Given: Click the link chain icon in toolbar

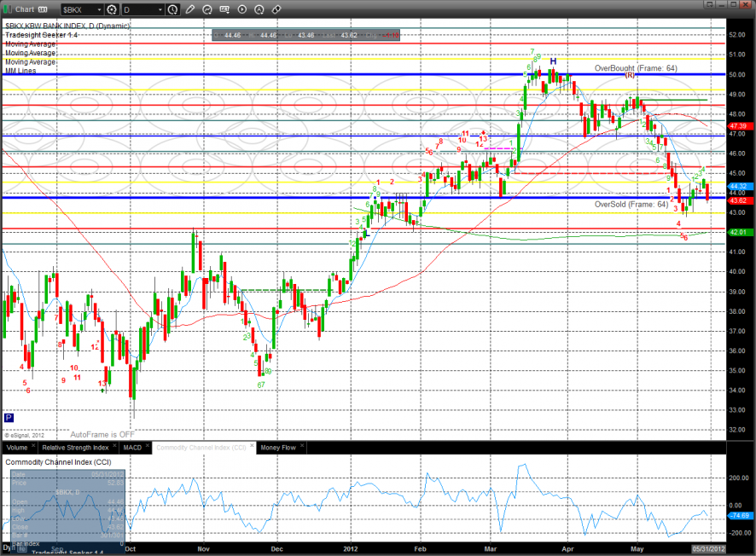Looking at the screenshot, I should [x=276, y=9].
